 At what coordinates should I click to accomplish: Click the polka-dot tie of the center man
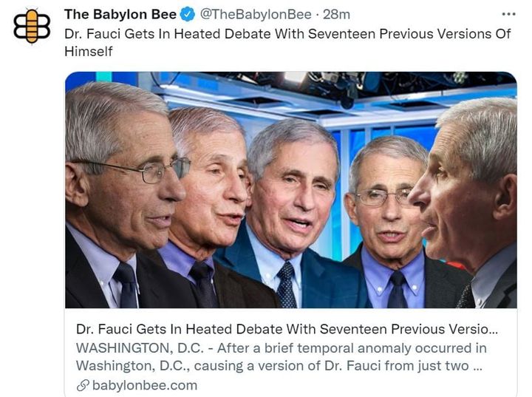[x=287, y=285]
